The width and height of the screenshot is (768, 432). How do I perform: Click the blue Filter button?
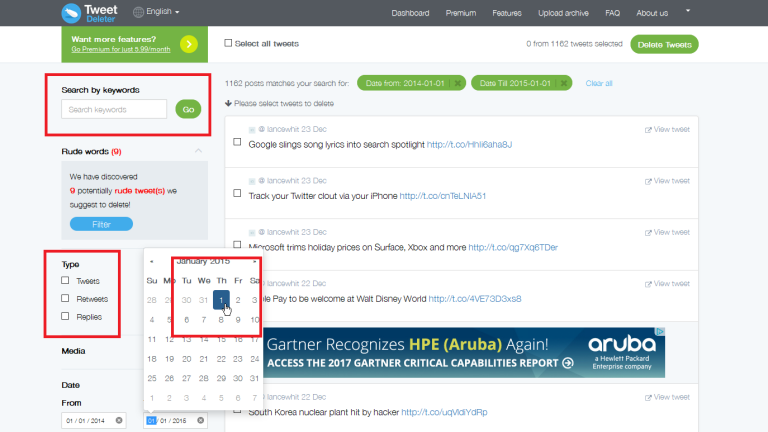point(101,224)
